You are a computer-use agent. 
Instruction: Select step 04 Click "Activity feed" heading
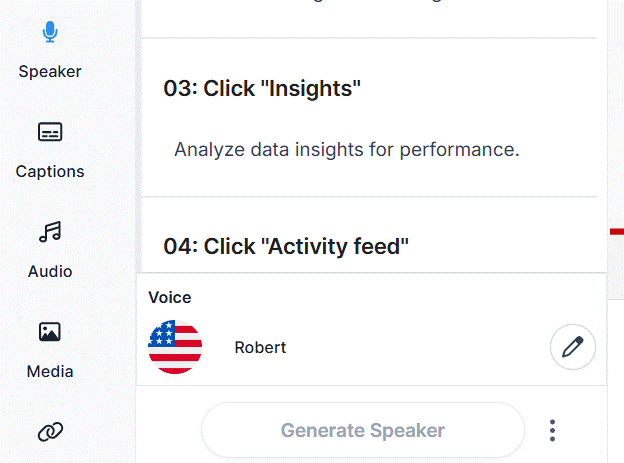tap(286, 246)
